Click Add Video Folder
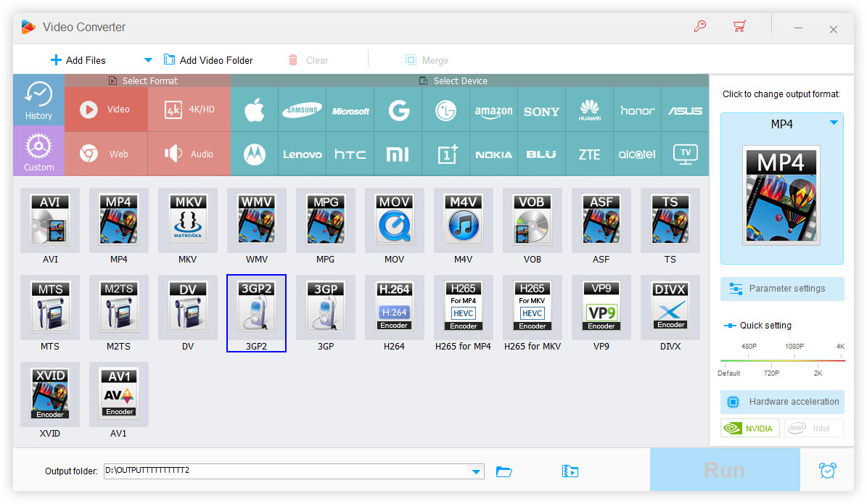The width and height of the screenshot is (867, 504). tap(208, 60)
